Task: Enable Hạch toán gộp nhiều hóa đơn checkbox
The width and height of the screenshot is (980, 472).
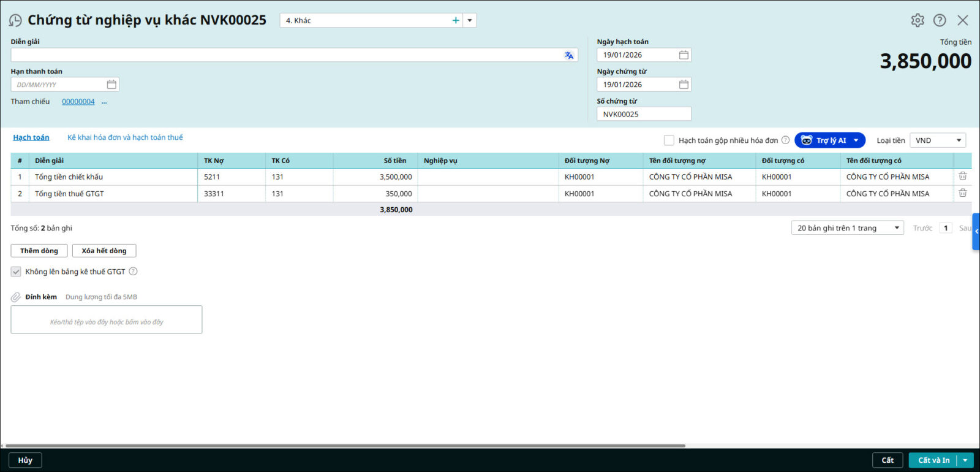Action: point(669,140)
